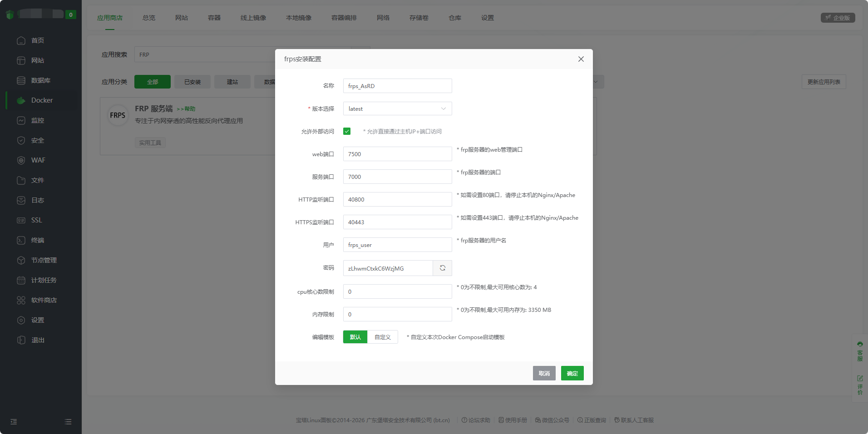Close the frps安装配置 dialog
868x434 pixels.
(581, 59)
